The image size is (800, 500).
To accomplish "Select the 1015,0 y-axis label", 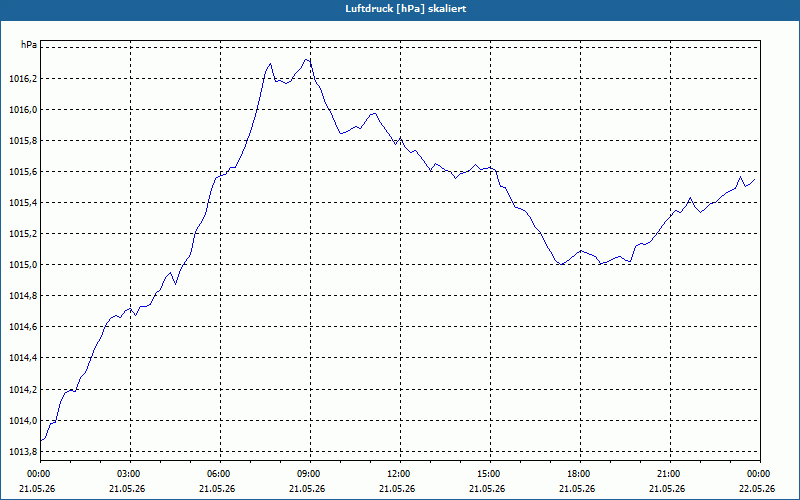I will (22, 265).
